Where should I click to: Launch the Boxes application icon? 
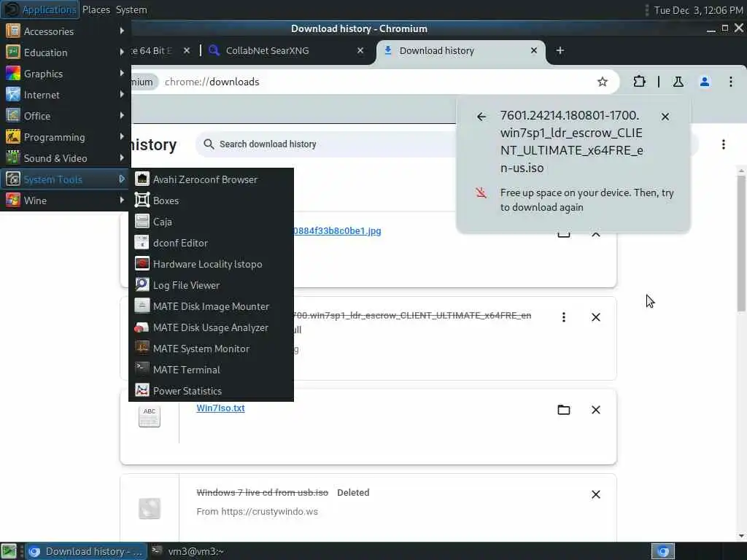[x=142, y=201]
